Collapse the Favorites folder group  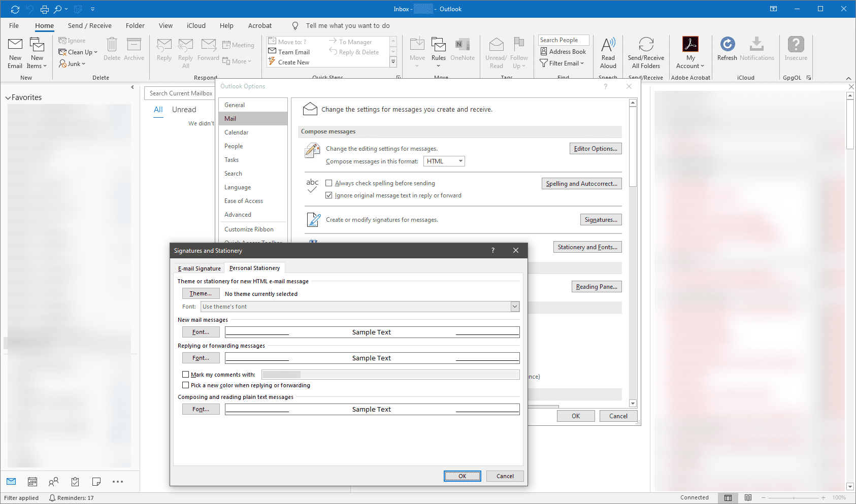coord(8,97)
